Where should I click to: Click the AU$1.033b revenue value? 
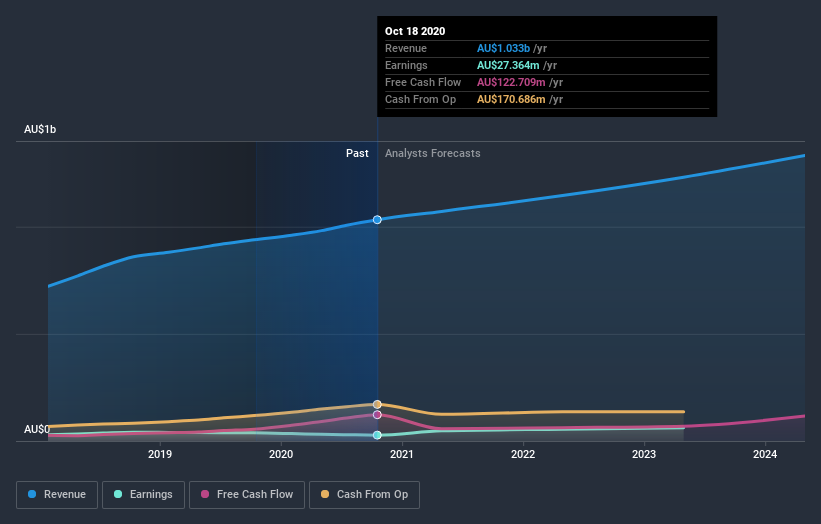503,48
